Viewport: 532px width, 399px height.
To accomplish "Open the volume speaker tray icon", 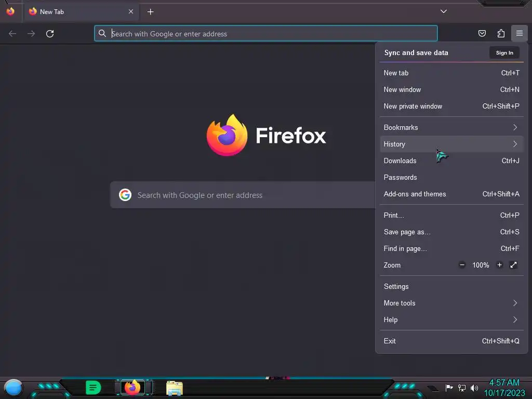I will click(x=474, y=388).
